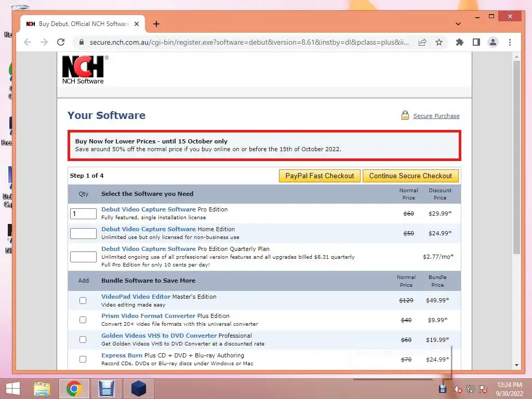Check Express Burn Plus bundle box
532x399 pixels.
83,359
